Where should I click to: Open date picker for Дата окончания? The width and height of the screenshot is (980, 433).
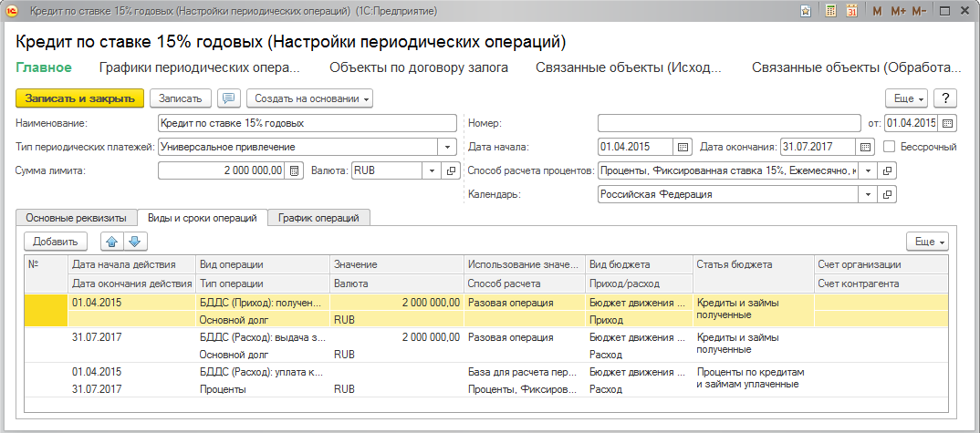pos(864,147)
